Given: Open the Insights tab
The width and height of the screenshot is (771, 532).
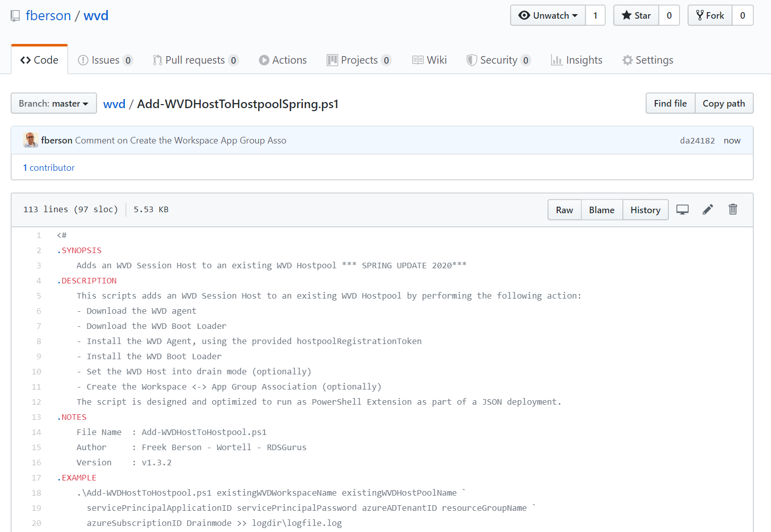Looking at the screenshot, I should tap(577, 60).
